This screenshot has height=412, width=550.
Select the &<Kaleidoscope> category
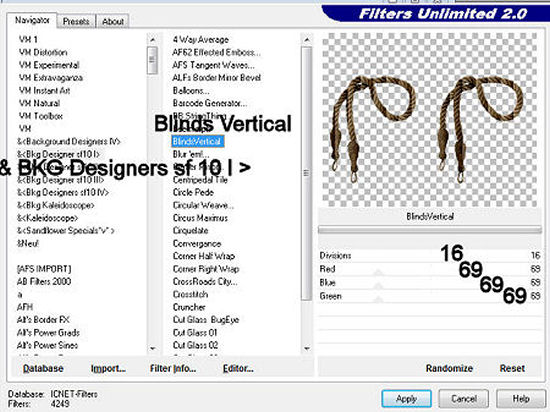47,218
